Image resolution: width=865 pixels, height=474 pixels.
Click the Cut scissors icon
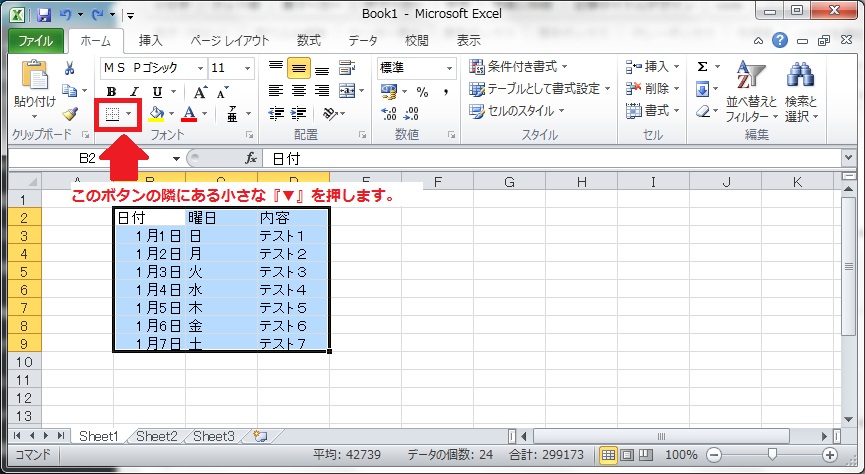click(x=70, y=68)
